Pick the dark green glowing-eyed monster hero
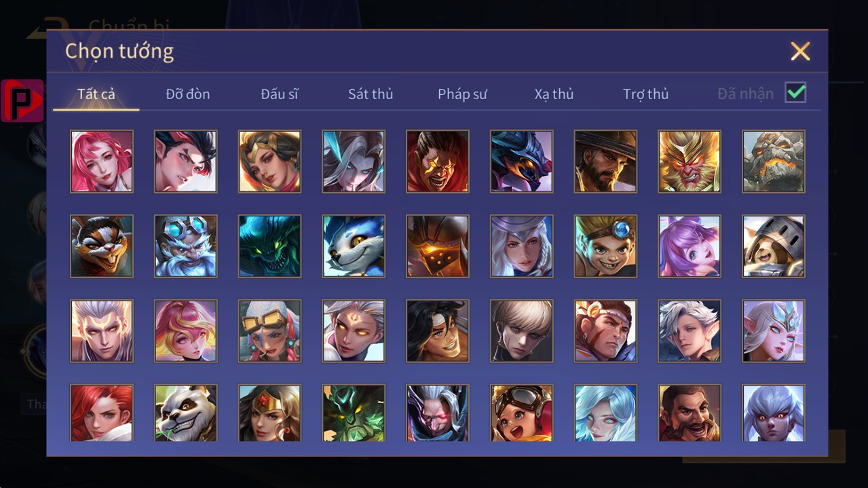 pyautogui.click(x=269, y=246)
